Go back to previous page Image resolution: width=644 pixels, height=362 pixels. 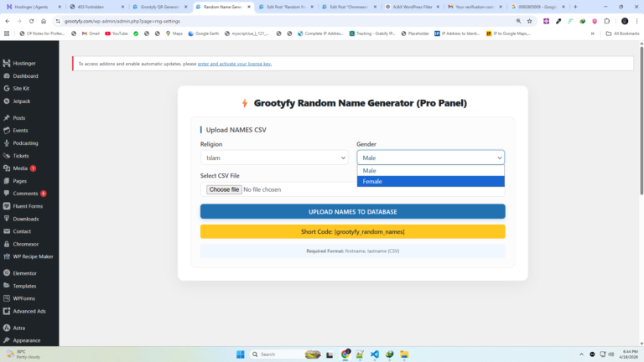pos(8,21)
